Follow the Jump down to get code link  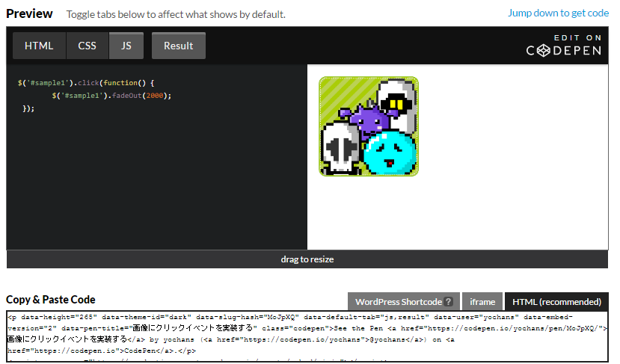[x=559, y=13]
